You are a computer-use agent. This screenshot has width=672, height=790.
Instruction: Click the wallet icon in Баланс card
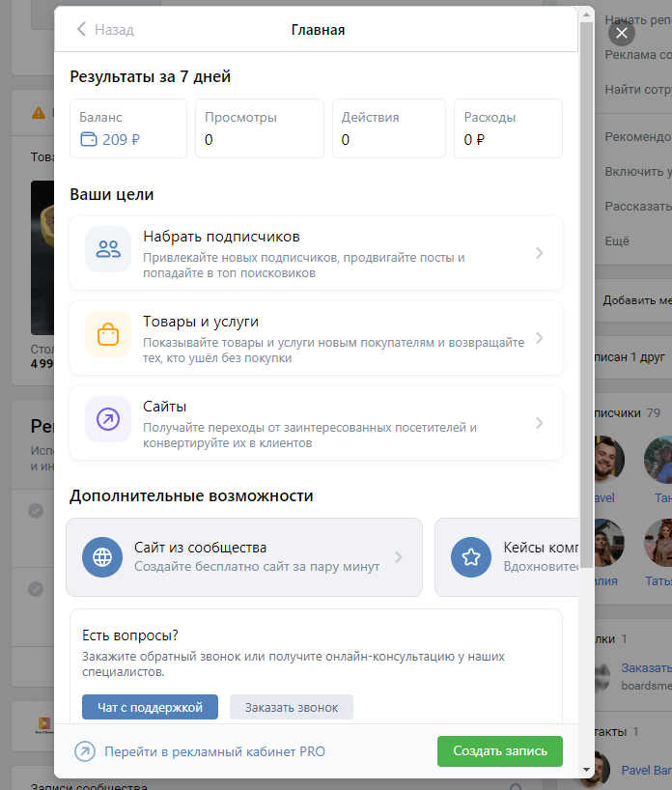(x=89, y=139)
